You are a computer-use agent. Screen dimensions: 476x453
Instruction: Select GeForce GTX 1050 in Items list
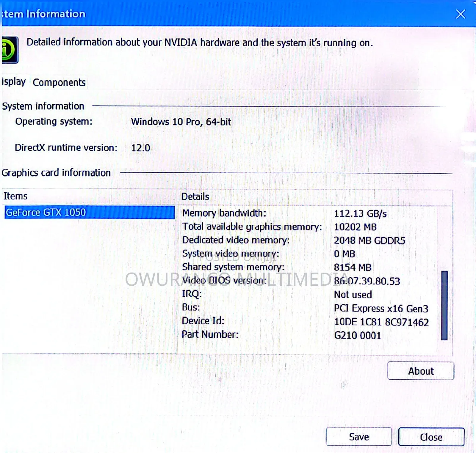(x=90, y=212)
